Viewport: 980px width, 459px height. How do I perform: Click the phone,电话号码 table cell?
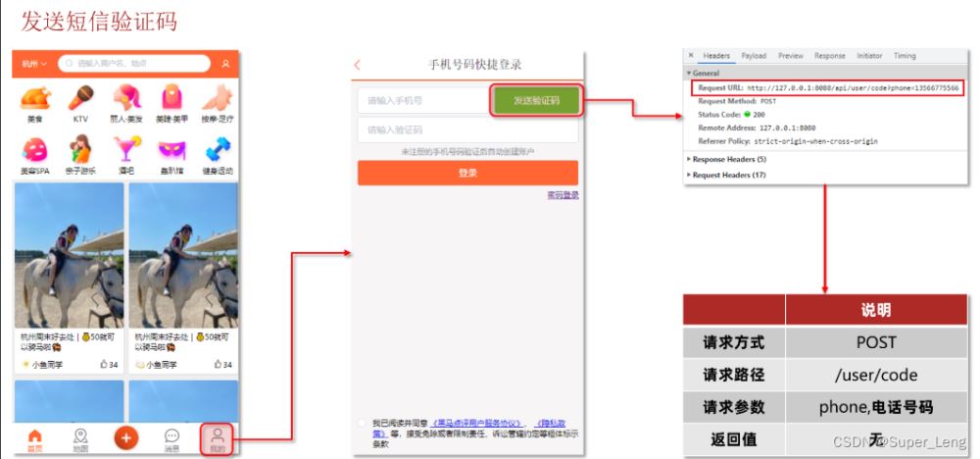tap(875, 407)
